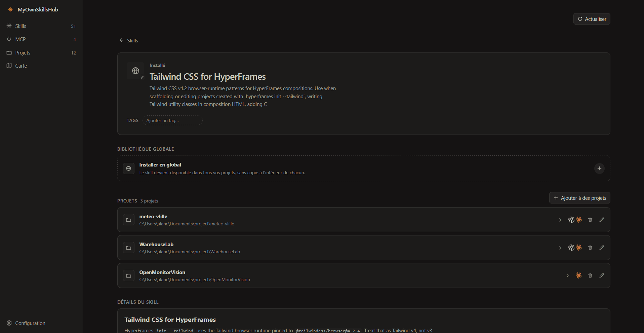This screenshot has height=333, width=644.
Task: Click the OpenAI icon in WarehouseLab row
Action: click(571, 248)
